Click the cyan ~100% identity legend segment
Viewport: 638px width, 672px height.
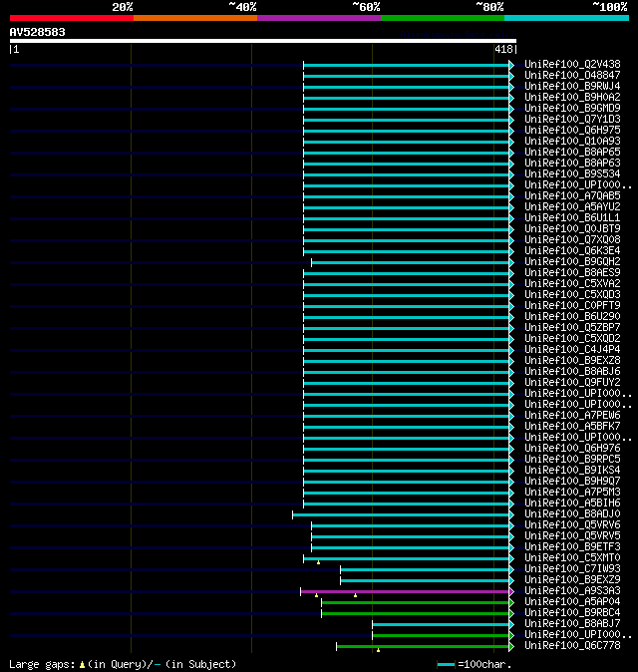tap(566, 18)
